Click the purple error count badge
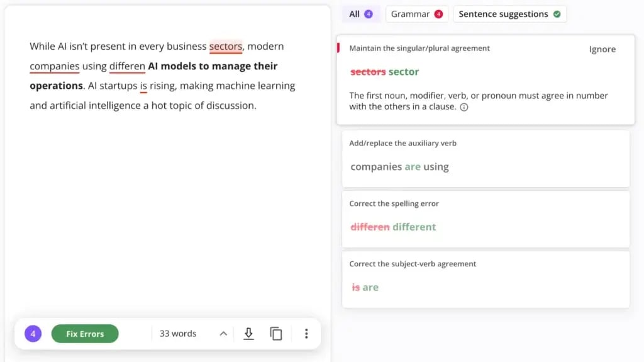Image resolution: width=644 pixels, height=362 pixels. (33, 334)
